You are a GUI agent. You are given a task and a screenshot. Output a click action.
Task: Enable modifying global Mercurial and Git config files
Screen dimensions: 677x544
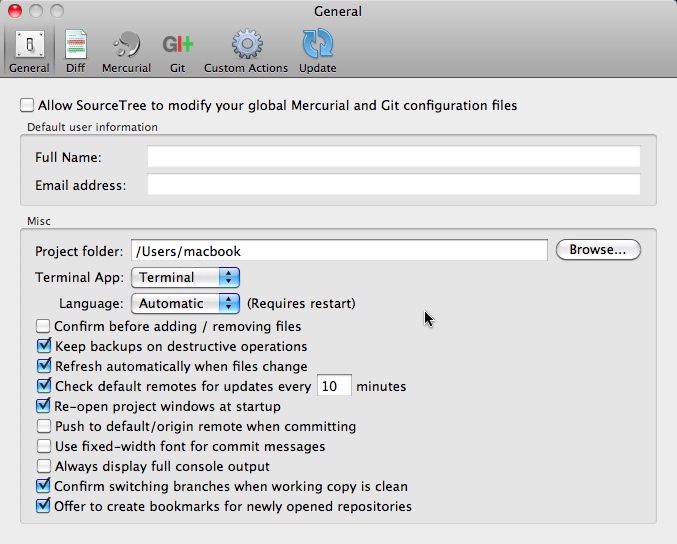[x=27, y=105]
